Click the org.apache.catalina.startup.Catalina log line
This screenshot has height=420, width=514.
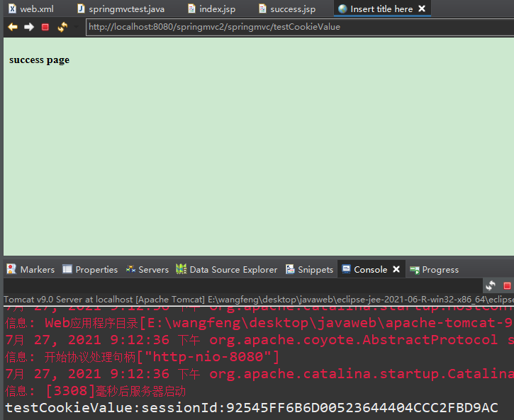point(259,373)
